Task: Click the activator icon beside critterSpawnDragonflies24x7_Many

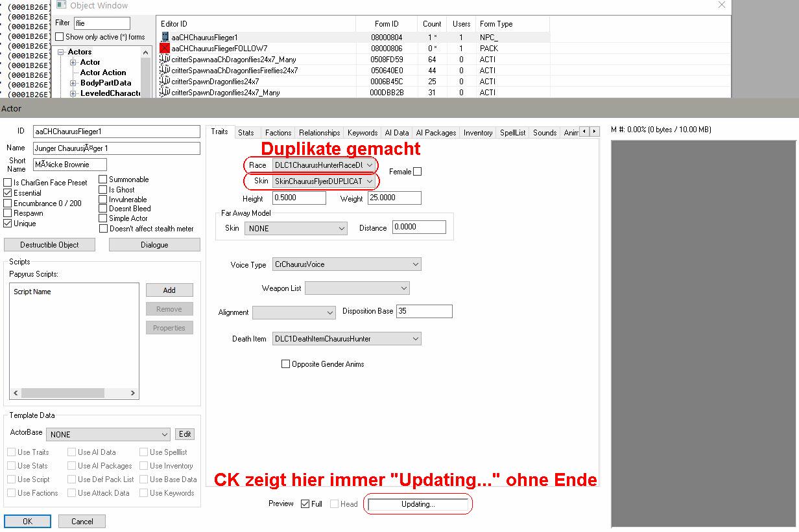Action: pos(165,93)
